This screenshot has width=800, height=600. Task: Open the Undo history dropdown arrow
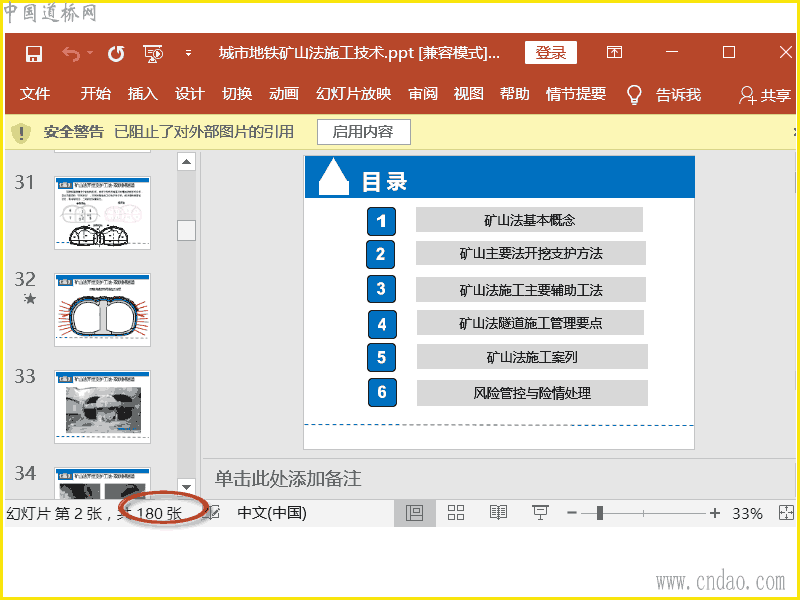coord(90,53)
